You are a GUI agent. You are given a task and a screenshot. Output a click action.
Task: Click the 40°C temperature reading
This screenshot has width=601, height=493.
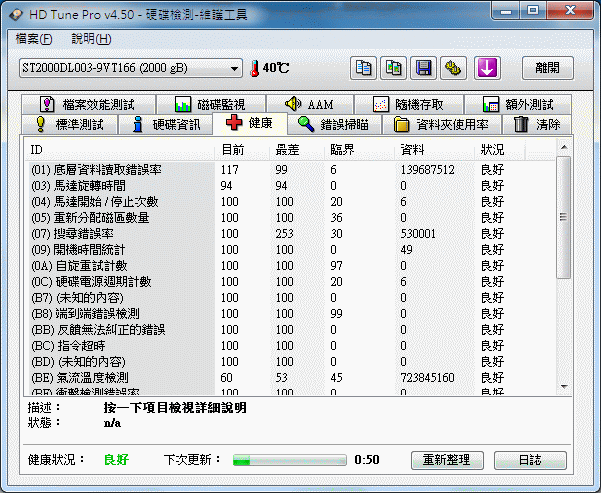point(276,68)
